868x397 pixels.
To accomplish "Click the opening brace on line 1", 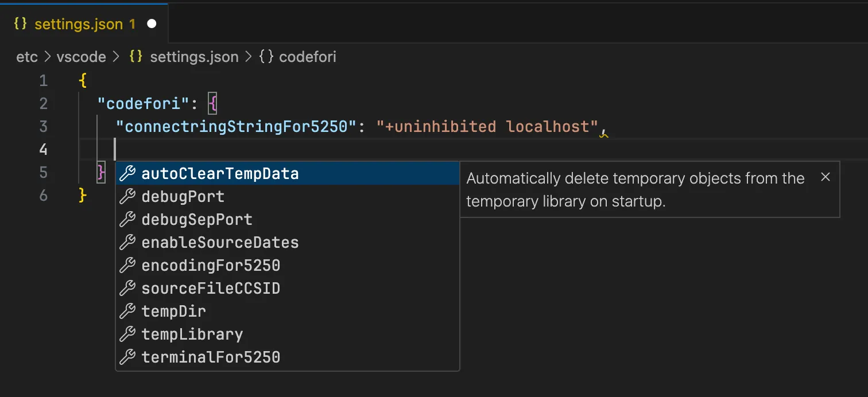I will pos(83,81).
